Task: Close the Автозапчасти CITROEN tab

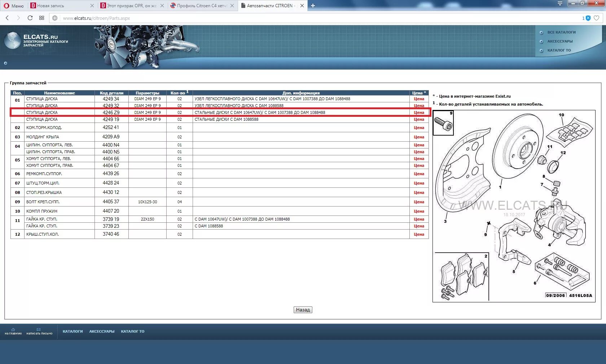Action: tap(302, 6)
